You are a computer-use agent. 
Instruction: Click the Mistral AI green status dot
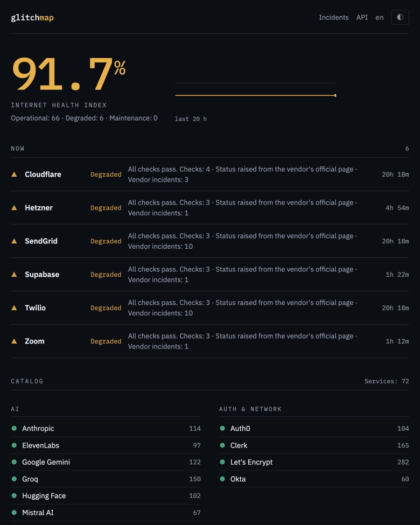14,512
